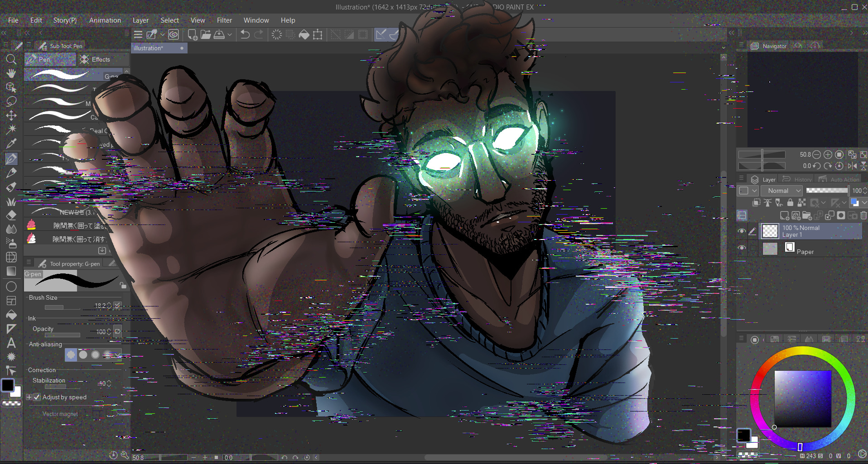The width and height of the screenshot is (868, 464).
Task: Select the Text tool
Action: [11, 343]
